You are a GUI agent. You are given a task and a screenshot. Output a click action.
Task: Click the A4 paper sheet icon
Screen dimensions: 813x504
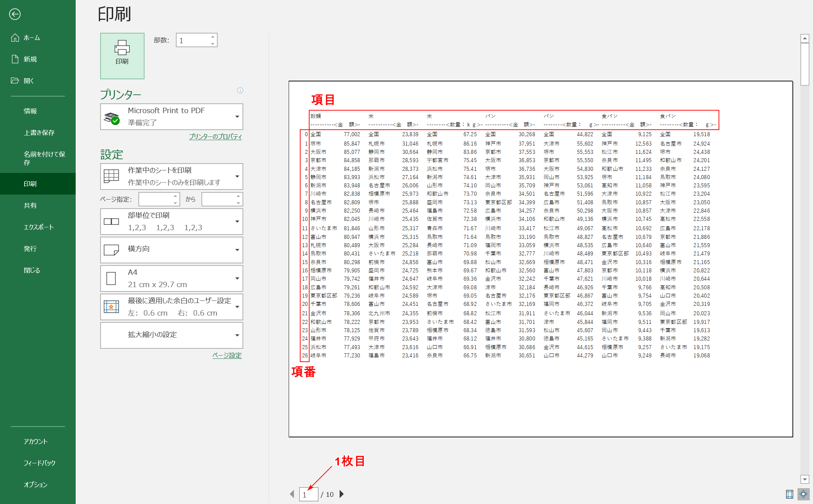(x=111, y=278)
